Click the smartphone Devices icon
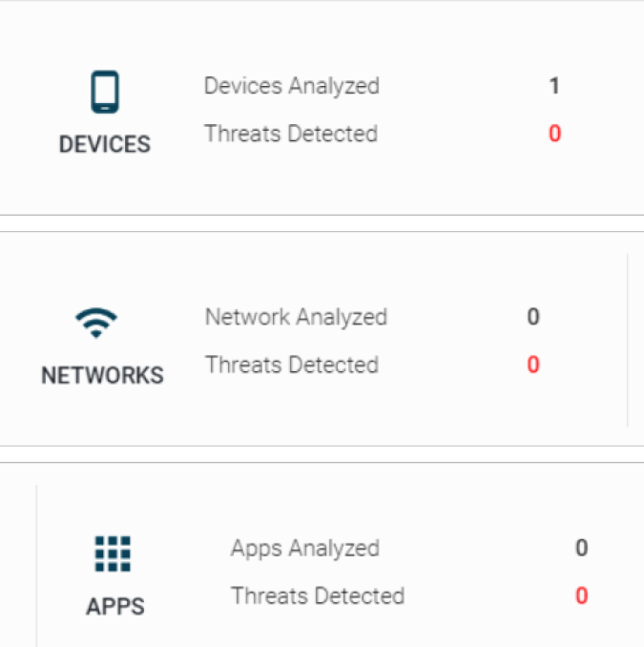Image resolution: width=644 pixels, height=647 pixels. [x=105, y=92]
